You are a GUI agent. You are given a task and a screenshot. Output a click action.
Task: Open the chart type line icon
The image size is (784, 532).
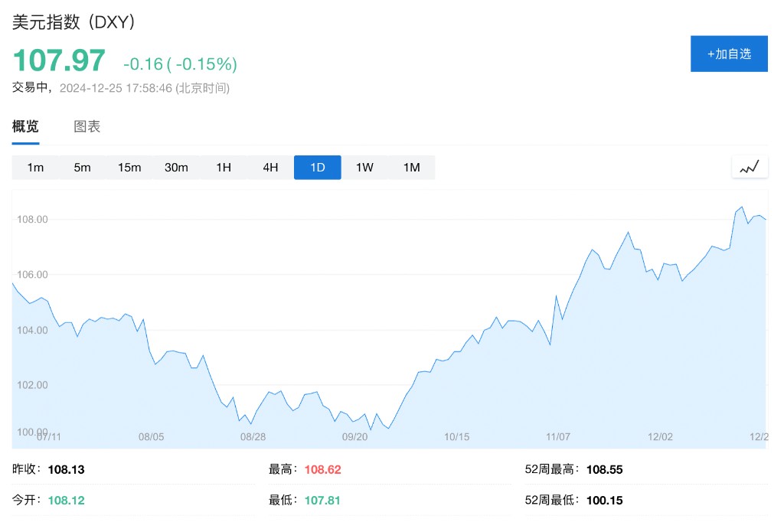pos(750,167)
